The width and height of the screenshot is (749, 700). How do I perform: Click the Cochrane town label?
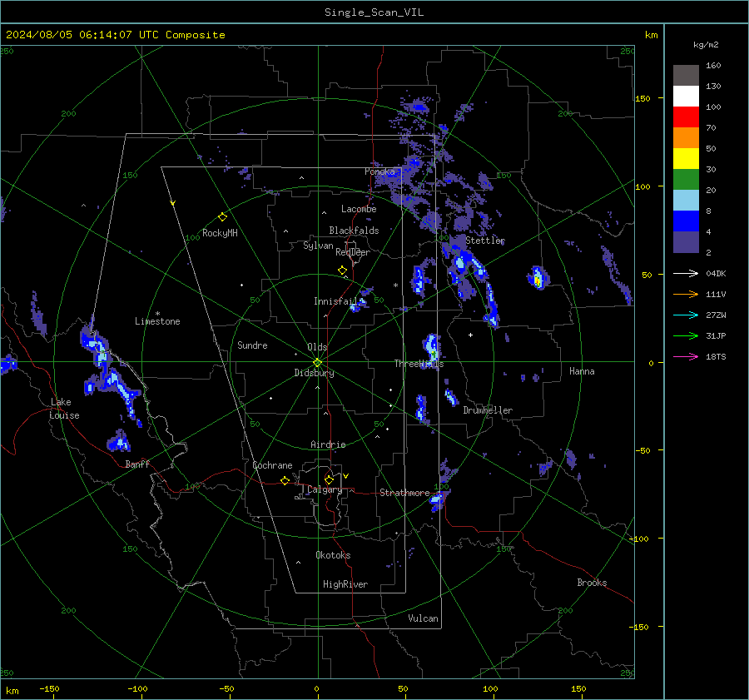(272, 465)
